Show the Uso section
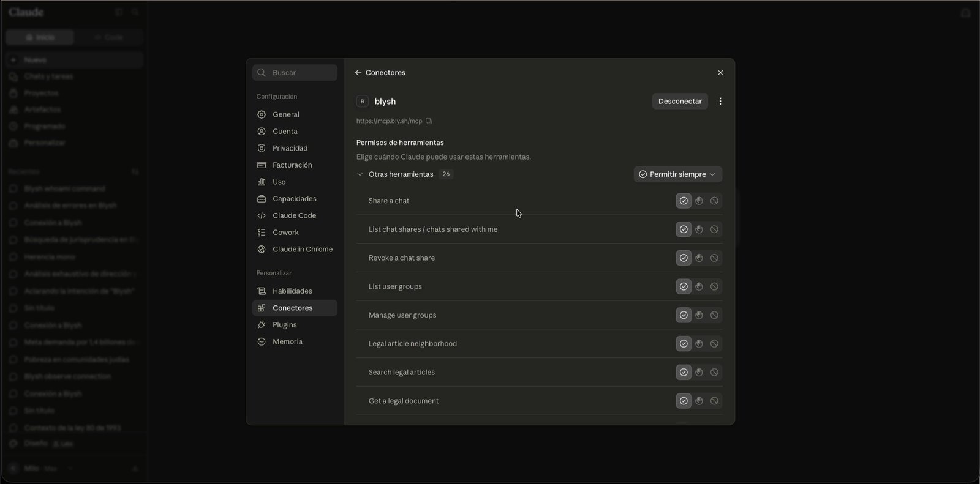Screen dimensions: 980x484 (295, 182)
